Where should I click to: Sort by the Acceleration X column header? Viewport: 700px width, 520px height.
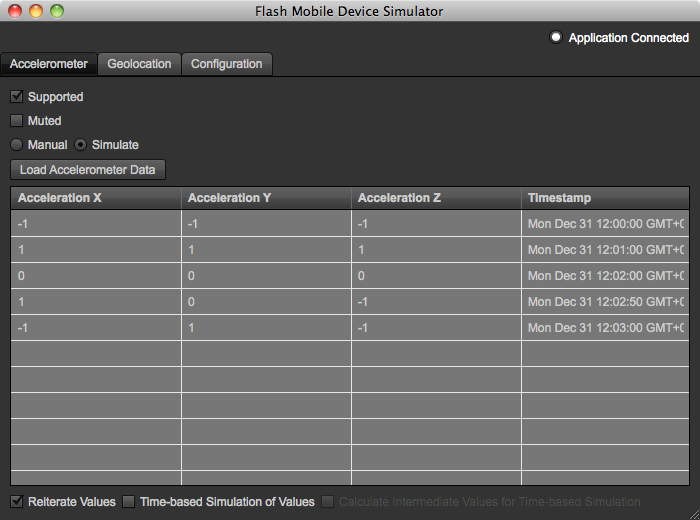(x=95, y=198)
